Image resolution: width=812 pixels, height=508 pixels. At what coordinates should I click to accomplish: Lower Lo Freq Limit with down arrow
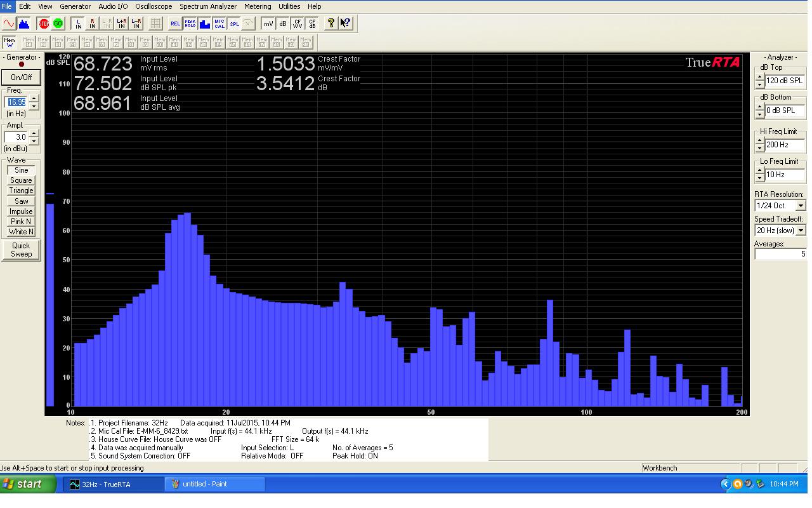click(x=759, y=178)
